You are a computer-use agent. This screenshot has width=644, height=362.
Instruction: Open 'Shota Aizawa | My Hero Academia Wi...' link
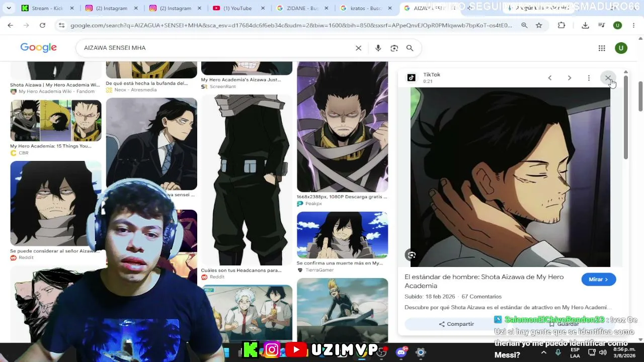55,85
